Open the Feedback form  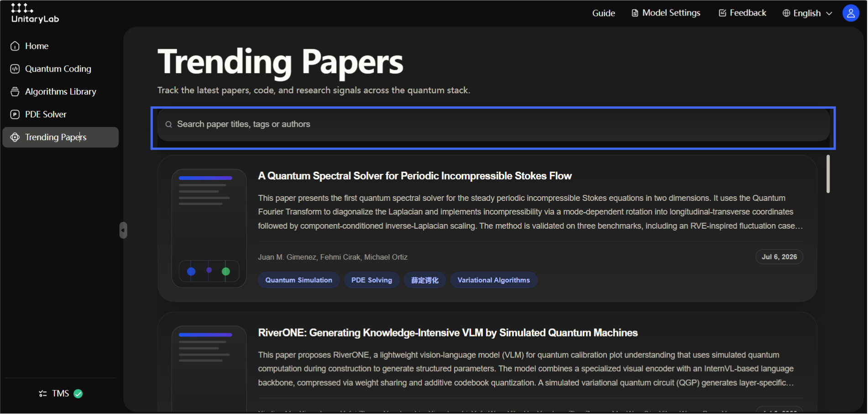[x=743, y=13]
